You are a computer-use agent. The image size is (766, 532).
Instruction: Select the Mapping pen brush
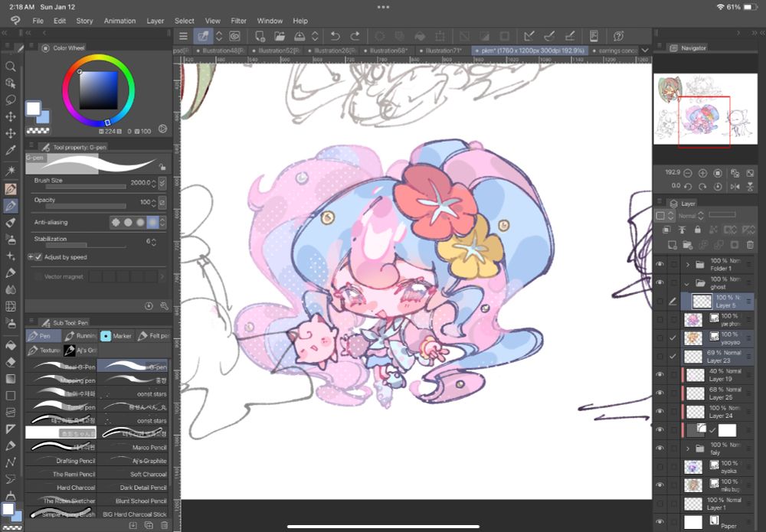(x=61, y=380)
